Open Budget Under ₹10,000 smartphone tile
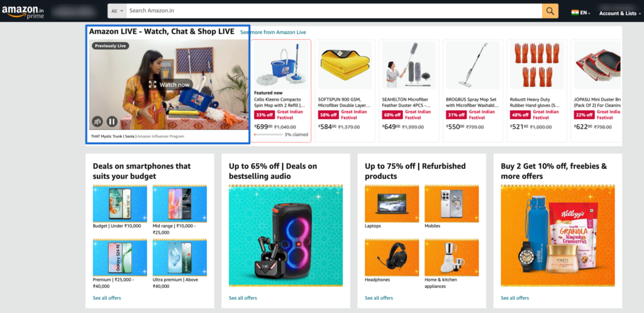 click(120, 204)
